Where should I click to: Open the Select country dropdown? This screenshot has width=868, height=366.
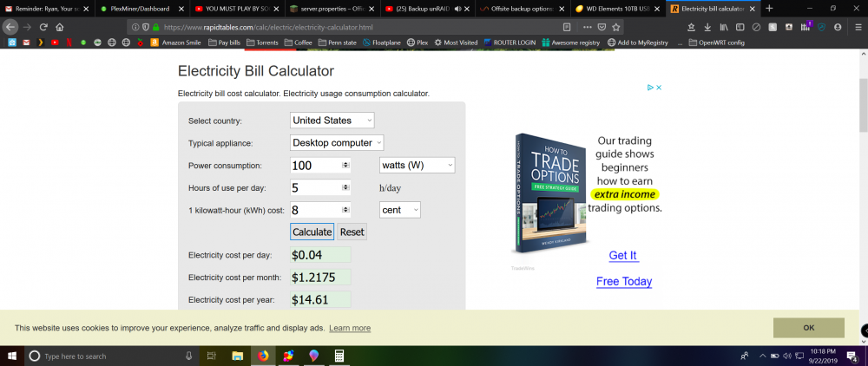[x=332, y=120]
